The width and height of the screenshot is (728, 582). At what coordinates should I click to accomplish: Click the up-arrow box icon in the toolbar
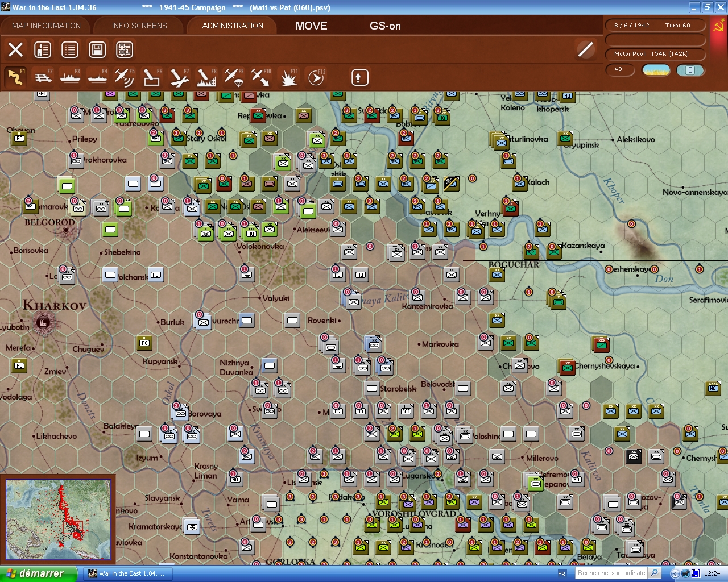point(359,78)
